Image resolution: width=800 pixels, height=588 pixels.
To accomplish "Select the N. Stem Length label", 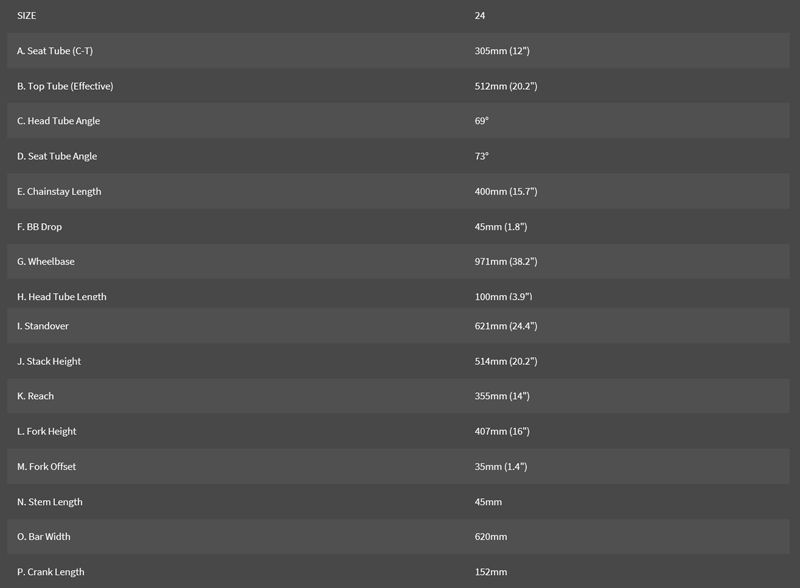I will [50, 502].
